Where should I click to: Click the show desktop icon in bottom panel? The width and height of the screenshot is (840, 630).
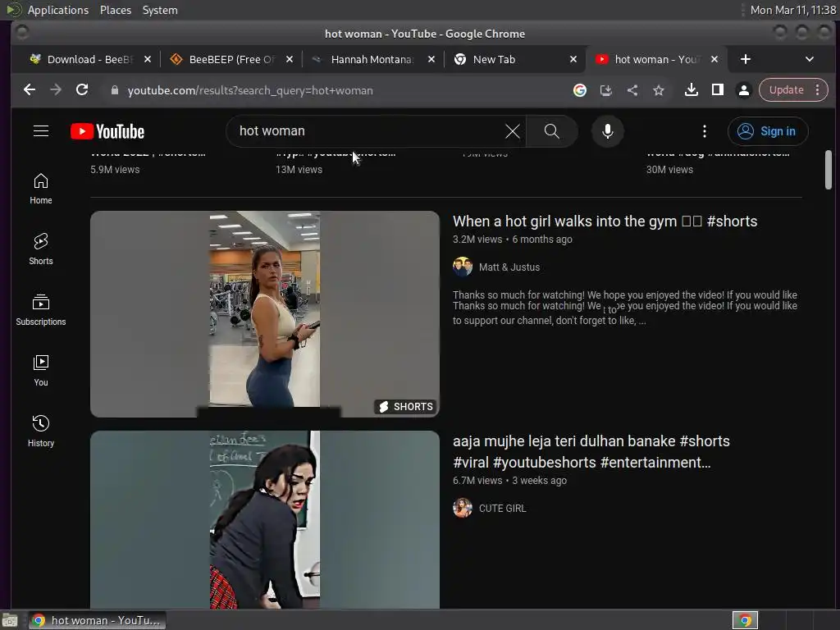click(10, 620)
